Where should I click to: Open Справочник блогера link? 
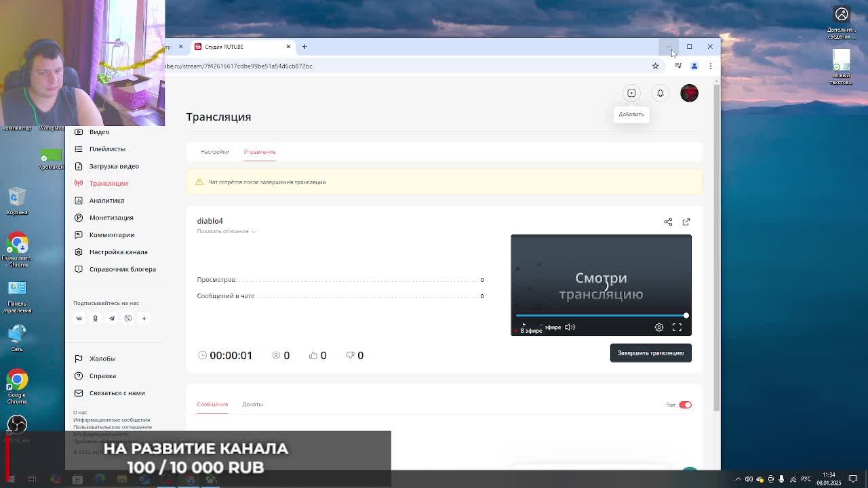pos(123,269)
